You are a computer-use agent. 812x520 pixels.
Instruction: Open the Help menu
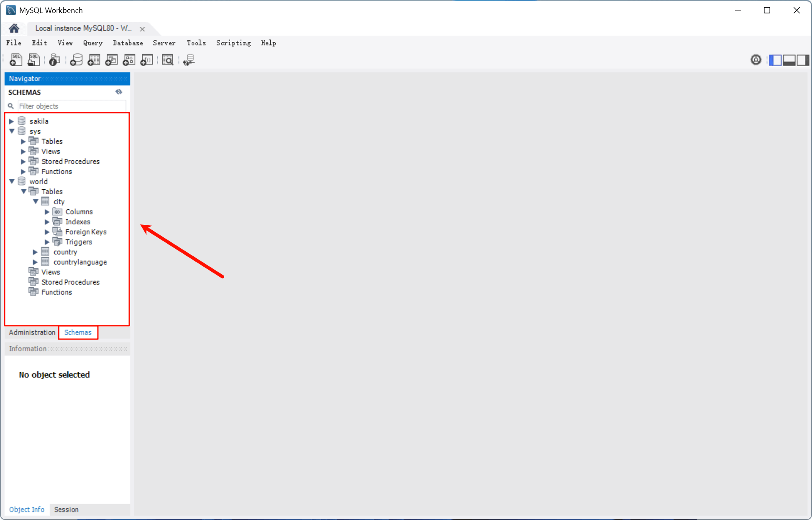pos(269,43)
